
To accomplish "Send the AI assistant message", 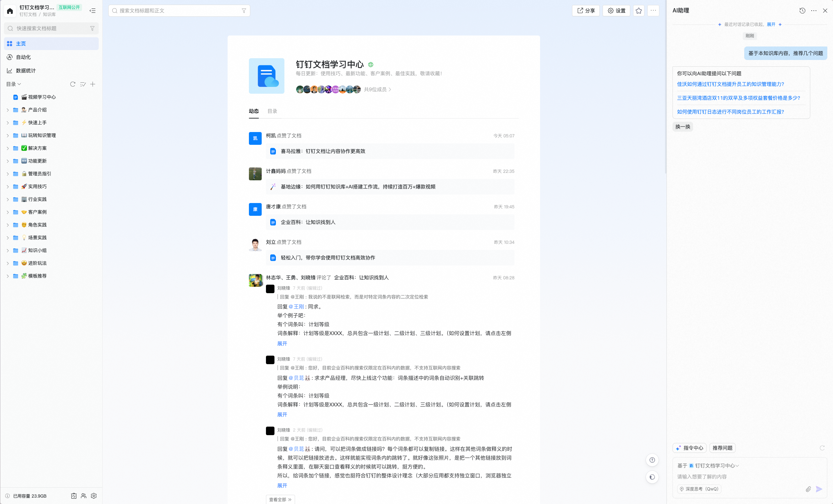I will (819, 489).
